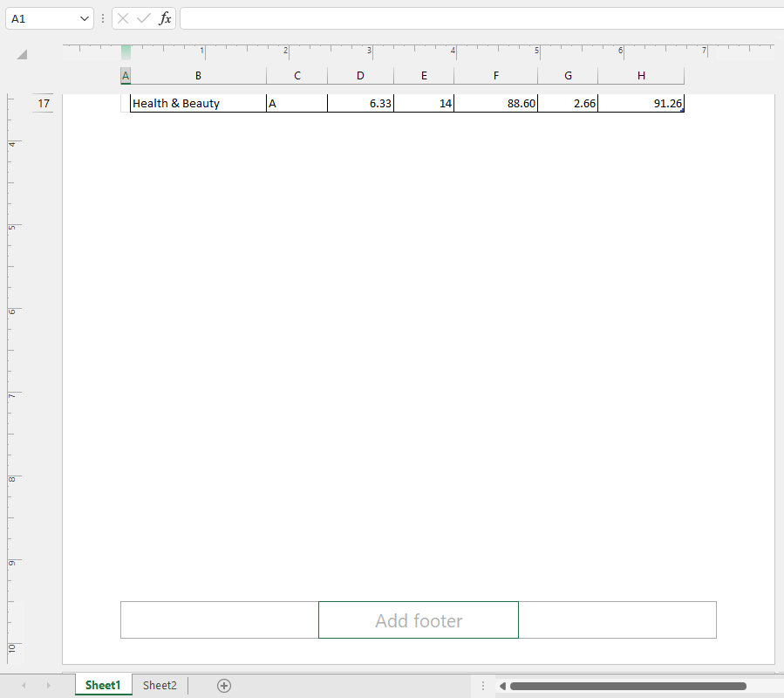The width and height of the screenshot is (784, 698).
Task: Click the margin toggle triangle above the rulers
Action: 21,53
